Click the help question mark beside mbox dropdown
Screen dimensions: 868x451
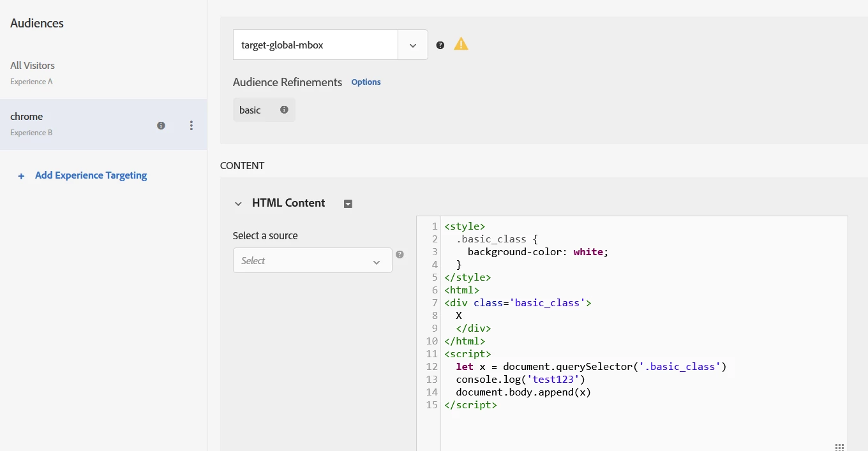pos(440,45)
